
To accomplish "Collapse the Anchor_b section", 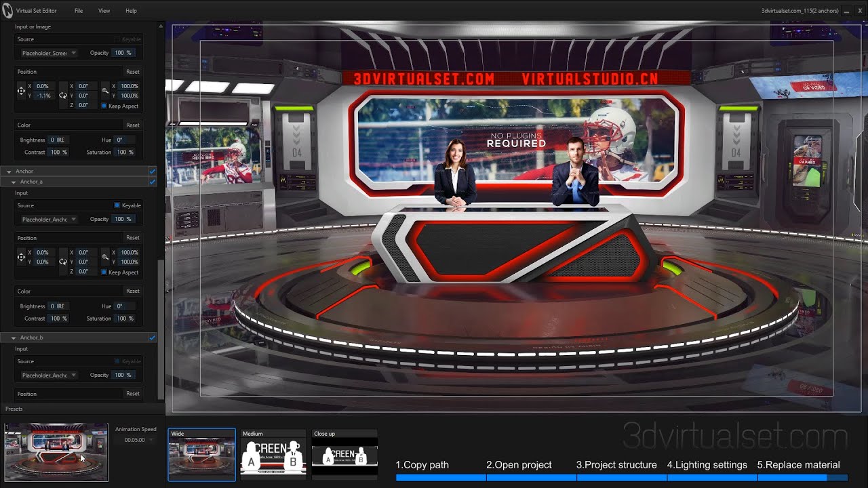I will click(14, 338).
